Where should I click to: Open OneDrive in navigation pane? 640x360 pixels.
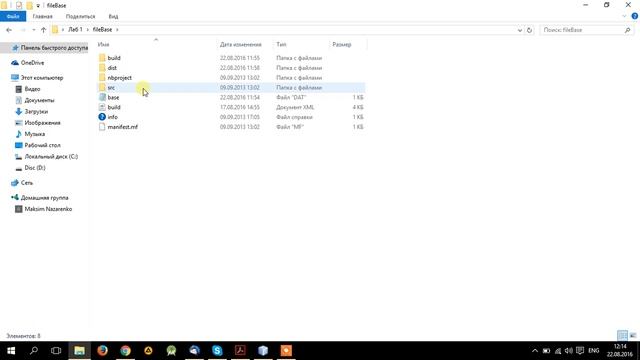pyautogui.click(x=32, y=63)
